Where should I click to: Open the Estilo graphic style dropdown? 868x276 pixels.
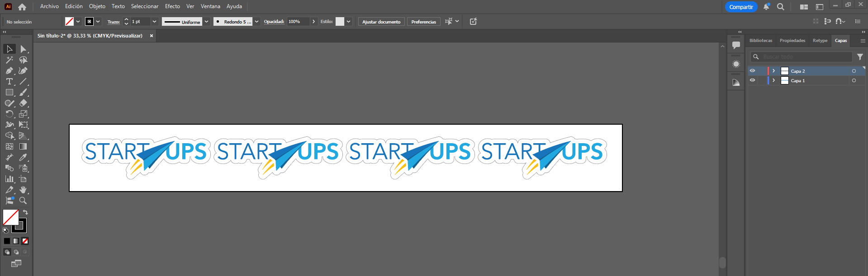point(349,22)
